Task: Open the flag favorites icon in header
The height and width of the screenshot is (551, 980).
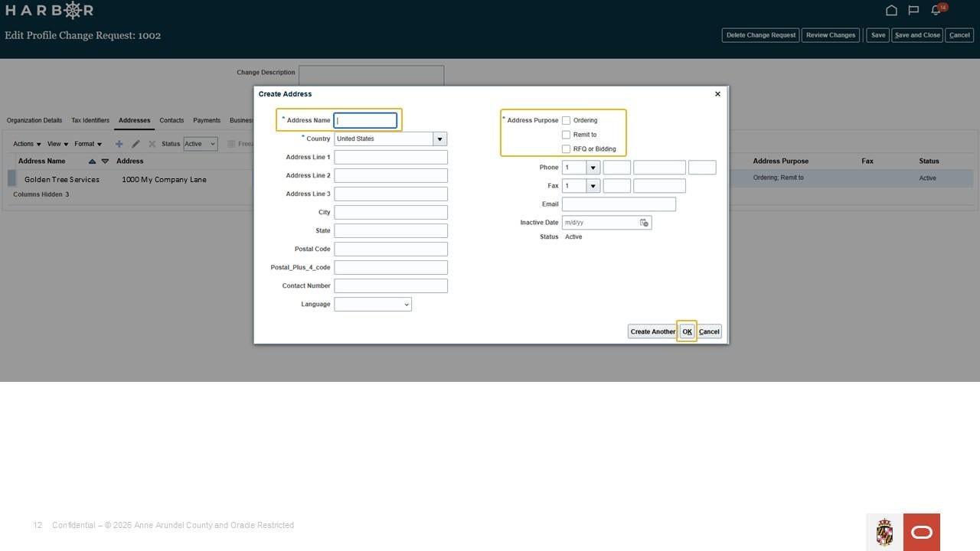Action: [913, 10]
